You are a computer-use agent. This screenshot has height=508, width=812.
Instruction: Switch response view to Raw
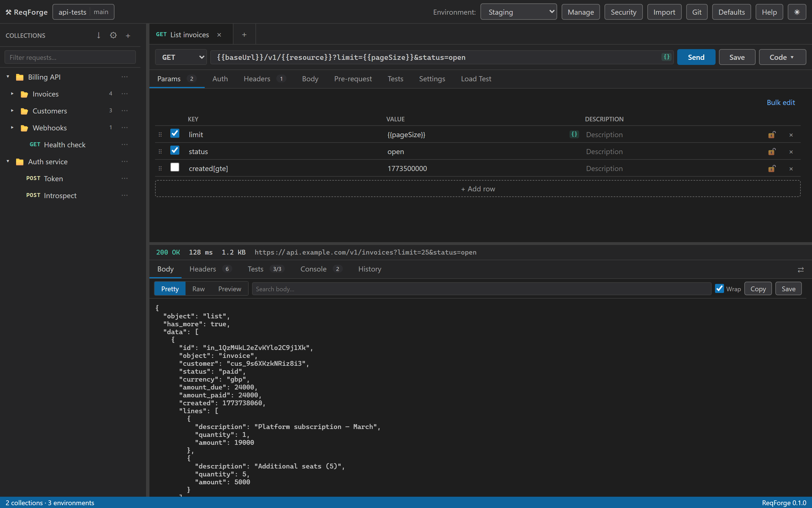pos(198,289)
